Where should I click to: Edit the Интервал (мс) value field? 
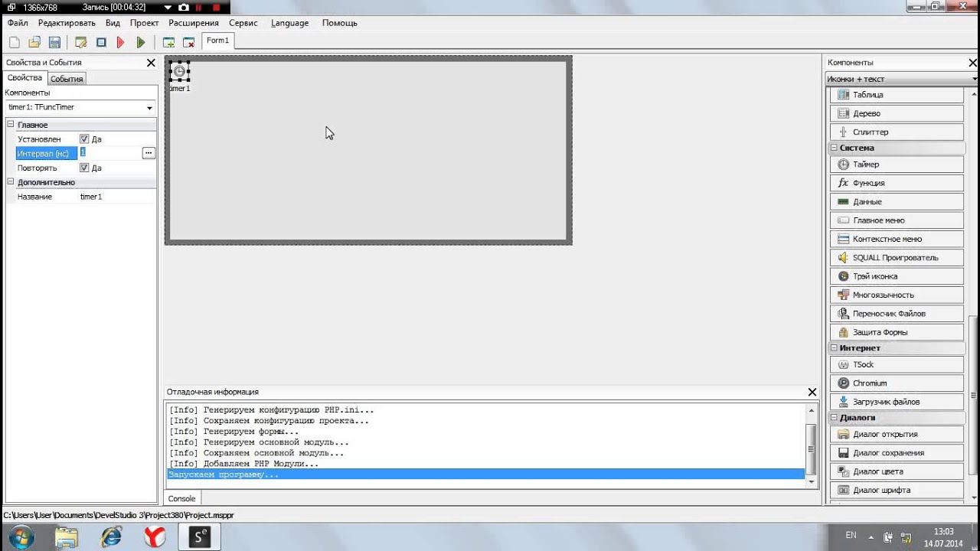[109, 153]
